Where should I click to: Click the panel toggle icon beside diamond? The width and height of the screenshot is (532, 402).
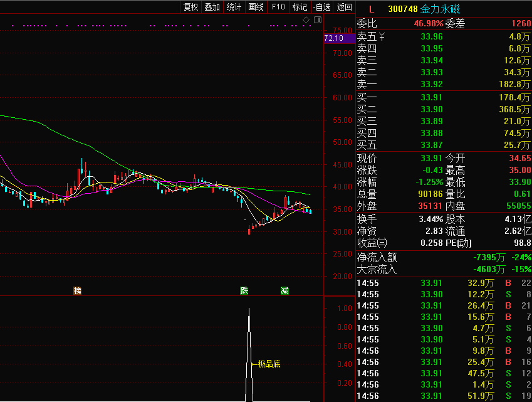click(317, 20)
